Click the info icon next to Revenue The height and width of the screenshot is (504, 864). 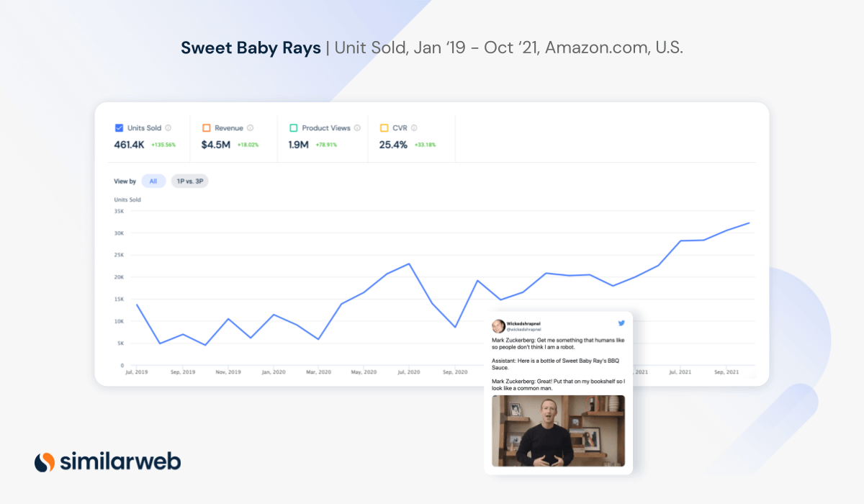pyautogui.click(x=249, y=128)
